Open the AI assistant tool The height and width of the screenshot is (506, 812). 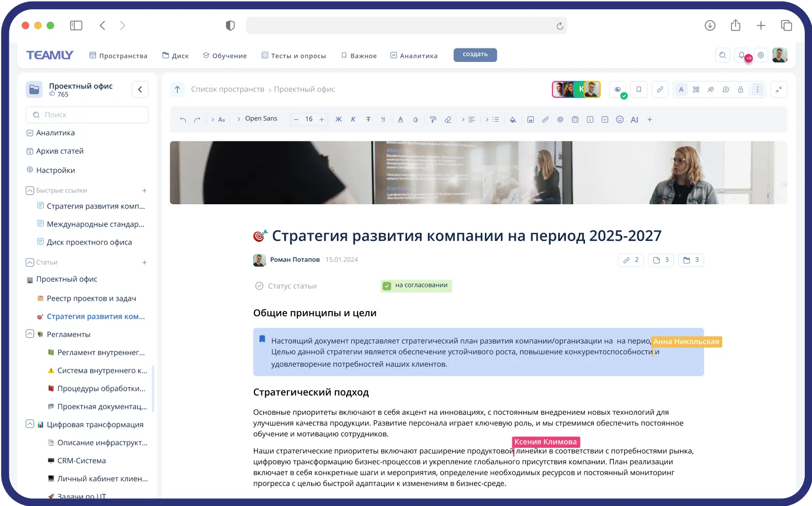tap(635, 120)
